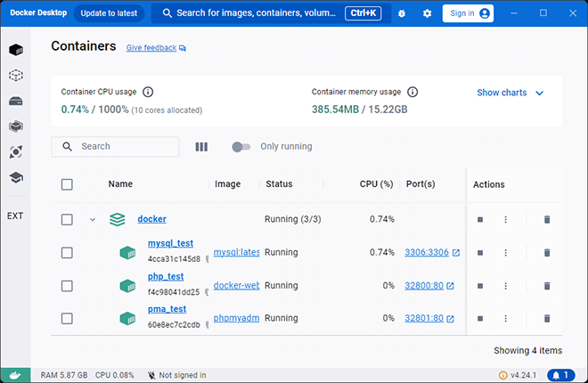
Task: Open the Learning Center sidebar icon
Action: 16,177
